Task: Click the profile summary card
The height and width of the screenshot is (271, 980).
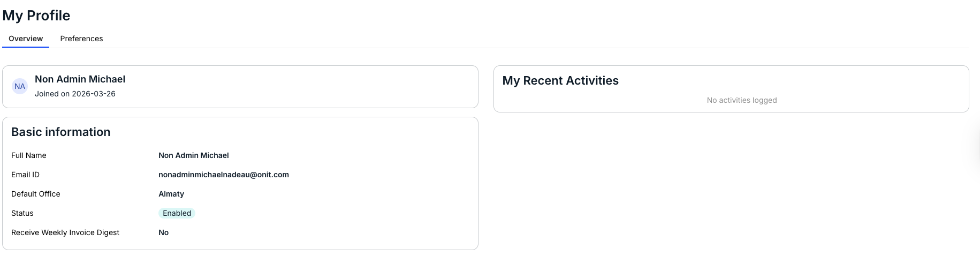Action: tap(240, 87)
